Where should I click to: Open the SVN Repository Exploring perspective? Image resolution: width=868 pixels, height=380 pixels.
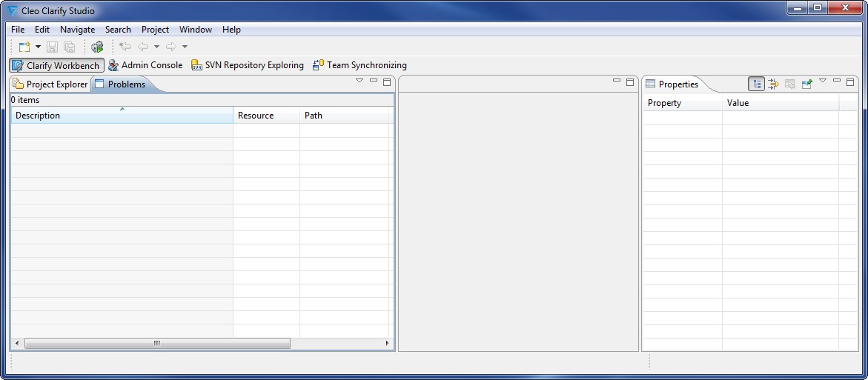click(248, 65)
